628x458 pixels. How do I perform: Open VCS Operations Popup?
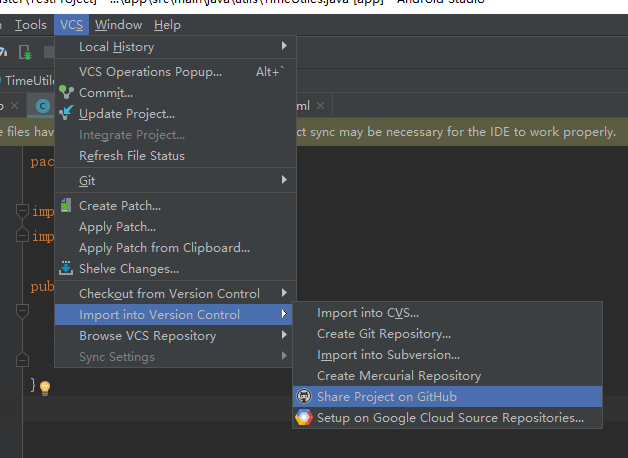(175, 72)
